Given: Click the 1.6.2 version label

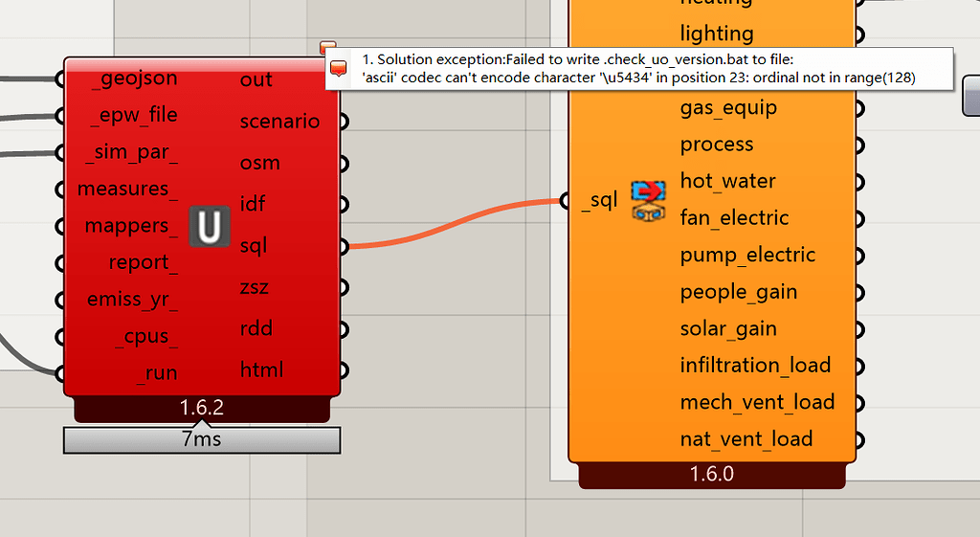Looking at the screenshot, I should 202,408.
